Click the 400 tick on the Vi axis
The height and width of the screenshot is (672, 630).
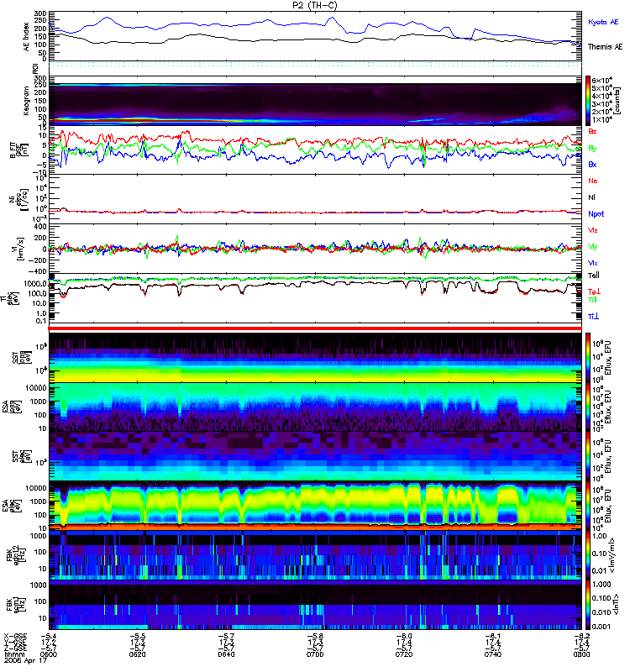40,226
